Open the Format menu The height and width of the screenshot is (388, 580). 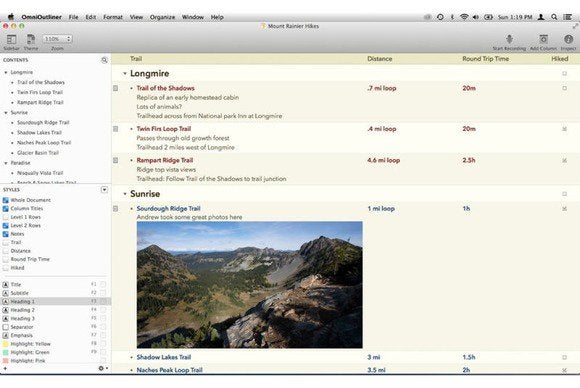pyautogui.click(x=113, y=17)
